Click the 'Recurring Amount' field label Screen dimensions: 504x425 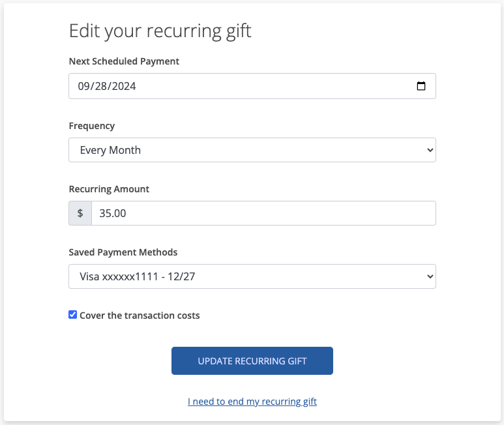tap(109, 189)
